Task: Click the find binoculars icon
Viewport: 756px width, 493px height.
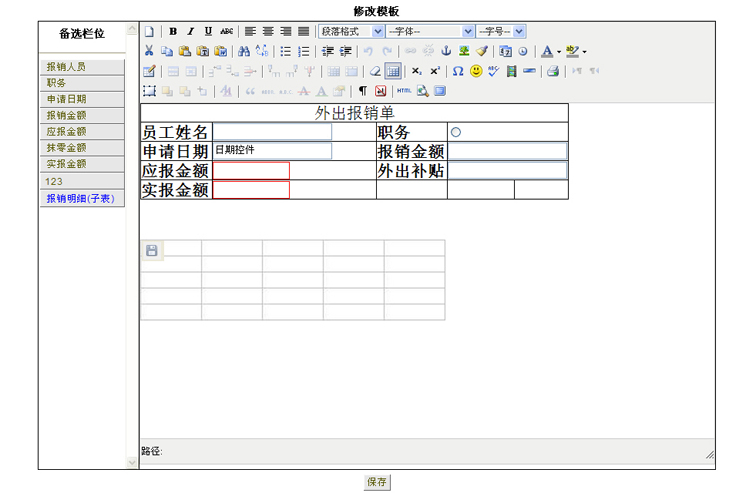Action: pyautogui.click(x=245, y=51)
